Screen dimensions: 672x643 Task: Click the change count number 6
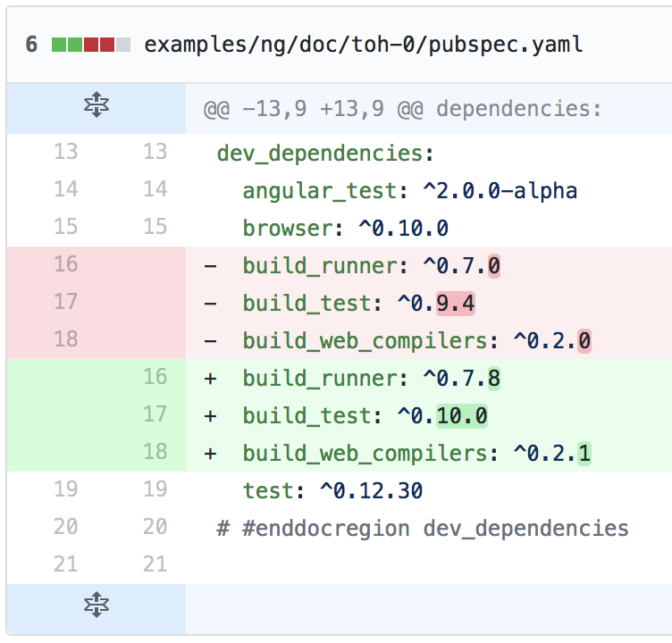[x=31, y=45]
